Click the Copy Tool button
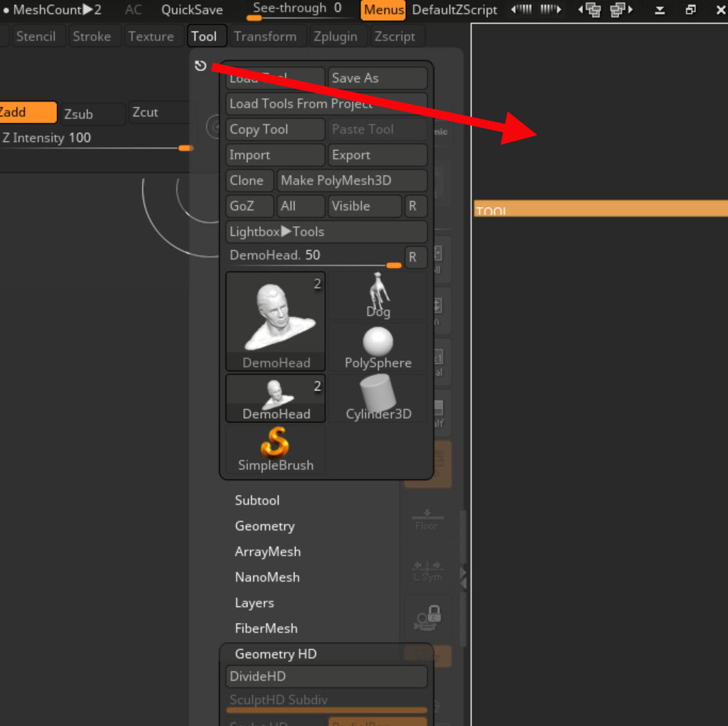The width and height of the screenshot is (728, 726). [275, 129]
